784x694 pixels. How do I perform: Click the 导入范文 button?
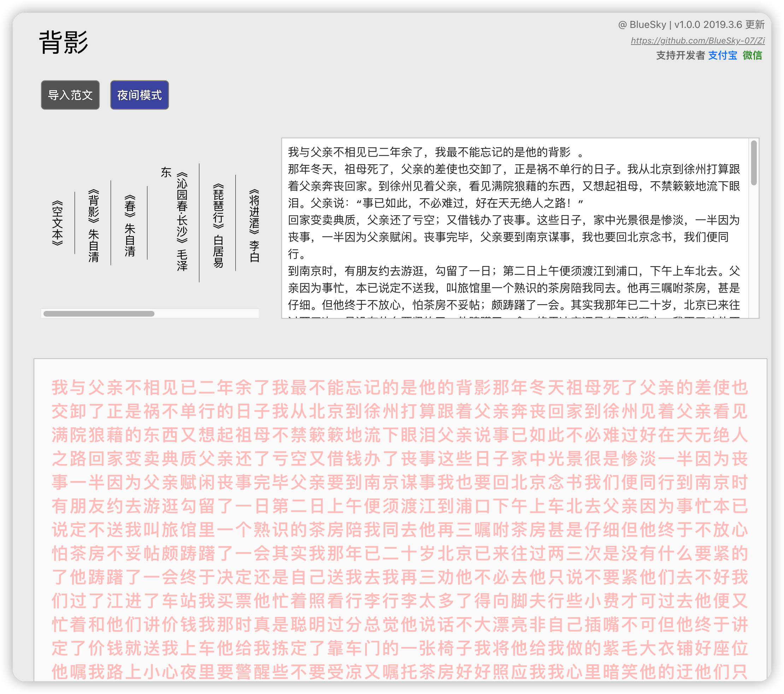click(x=70, y=95)
